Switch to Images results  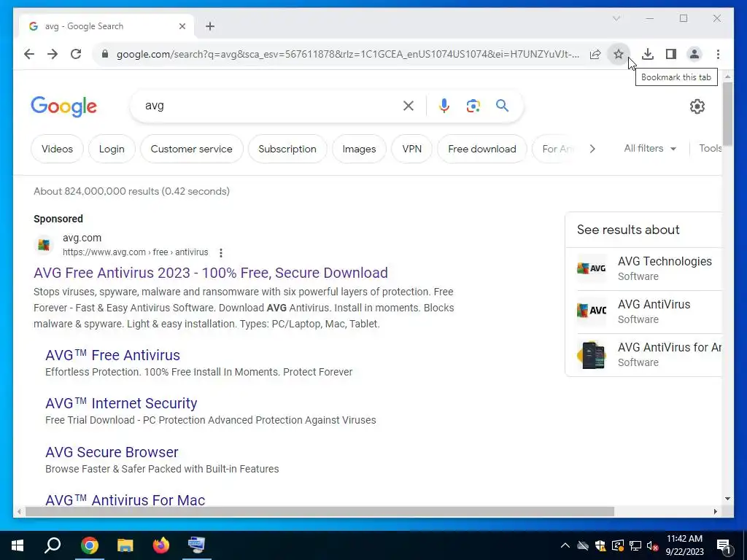pyautogui.click(x=359, y=149)
